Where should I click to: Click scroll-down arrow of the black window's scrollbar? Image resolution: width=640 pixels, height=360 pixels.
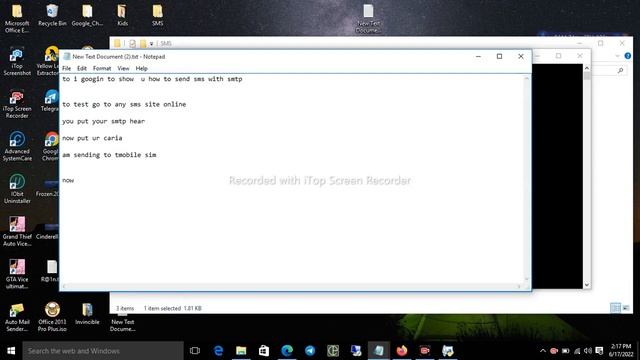pyautogui.click(x=587, y=285)
